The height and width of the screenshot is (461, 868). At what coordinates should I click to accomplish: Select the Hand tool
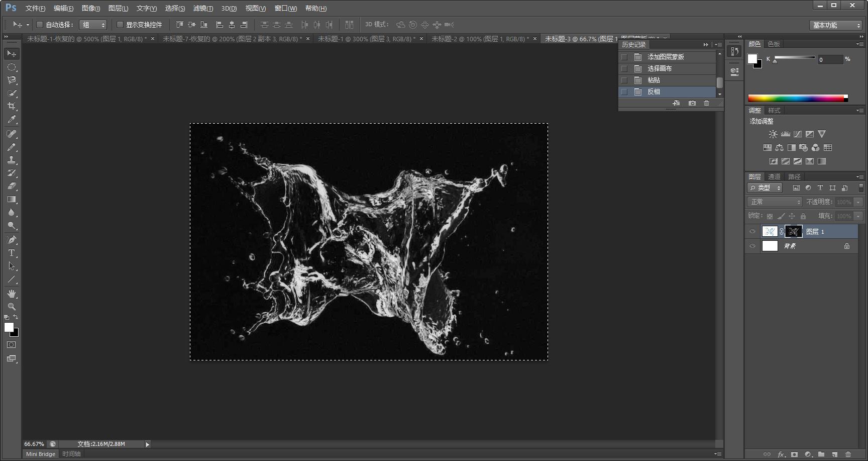[12, 294]
